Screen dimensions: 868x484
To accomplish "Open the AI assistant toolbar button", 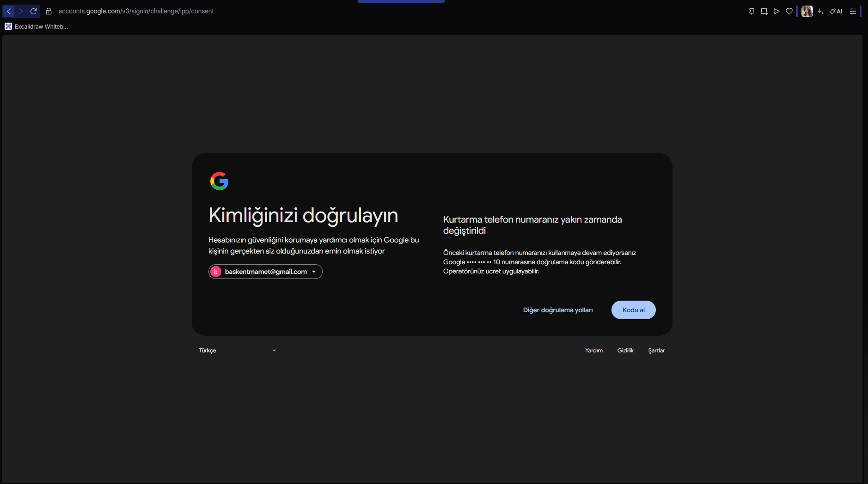I will click(x=836, y=12).
